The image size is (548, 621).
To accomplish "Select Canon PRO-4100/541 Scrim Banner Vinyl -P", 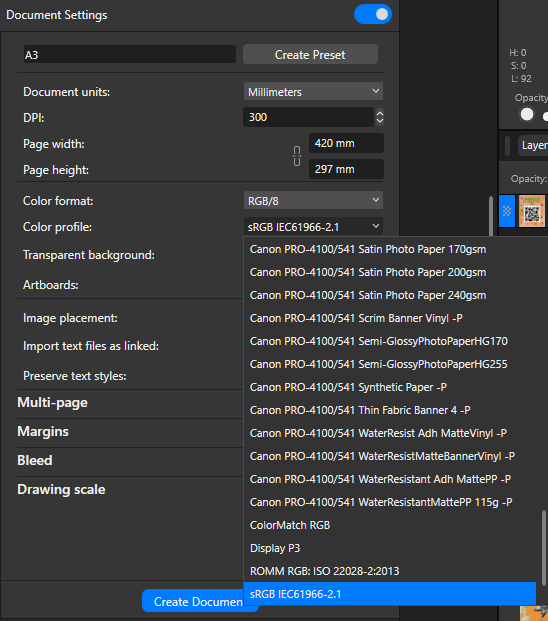I will click(390, 318).
